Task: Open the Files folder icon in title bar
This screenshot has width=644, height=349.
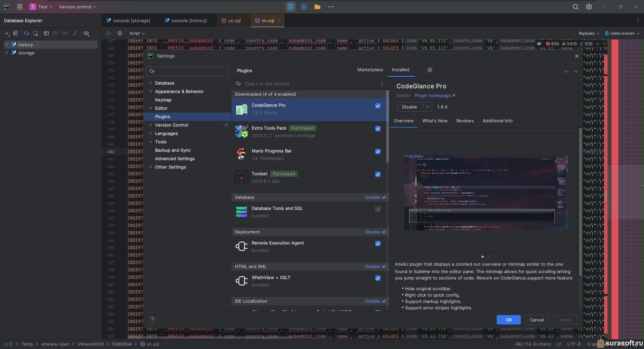Action: pos(317,7)
